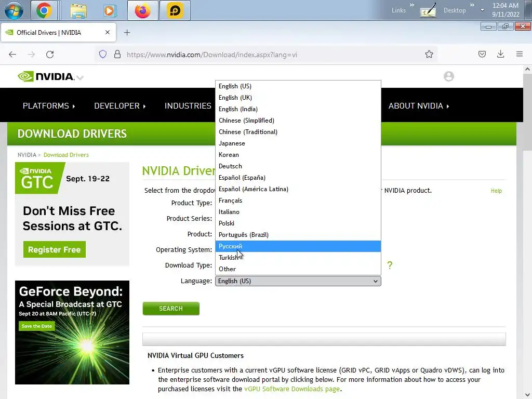Open Firefox downloads panel
This screenshot has height=399, width=532.
[x=500, y=54]
